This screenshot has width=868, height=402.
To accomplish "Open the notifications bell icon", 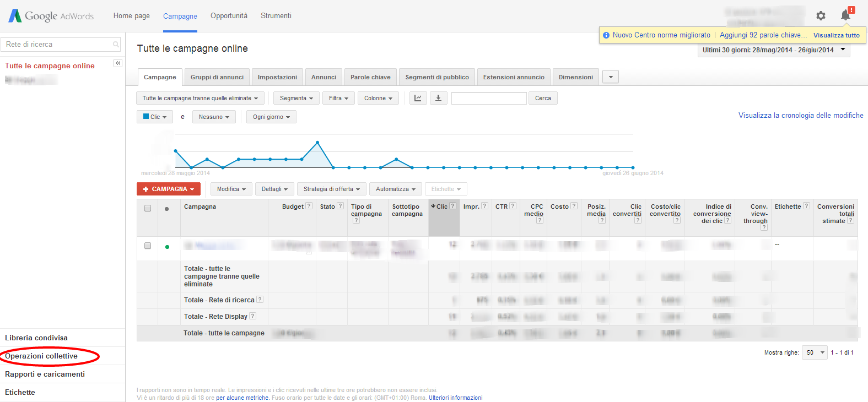I will click(x=845, y=15).
